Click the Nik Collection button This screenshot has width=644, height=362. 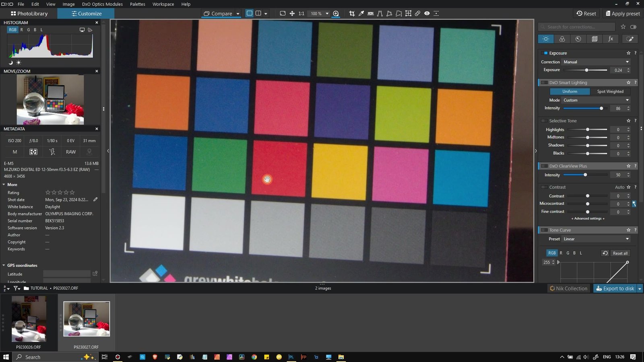(569, 288)
